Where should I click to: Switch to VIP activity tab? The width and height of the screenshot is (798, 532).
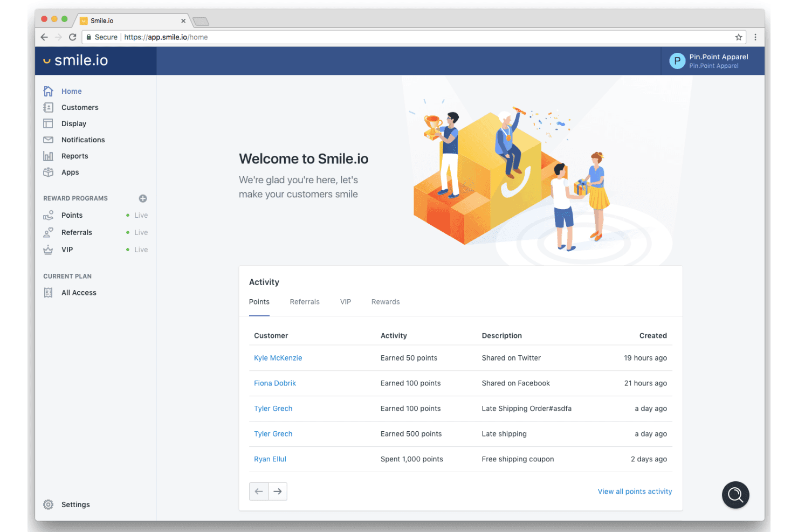(x=346, y=302)
